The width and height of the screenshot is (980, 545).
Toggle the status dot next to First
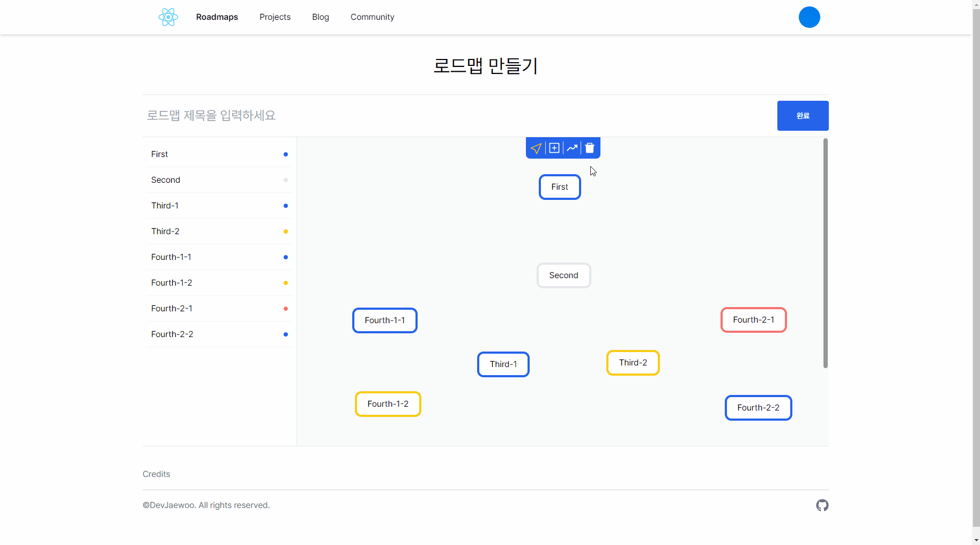(x=285, y=154)
